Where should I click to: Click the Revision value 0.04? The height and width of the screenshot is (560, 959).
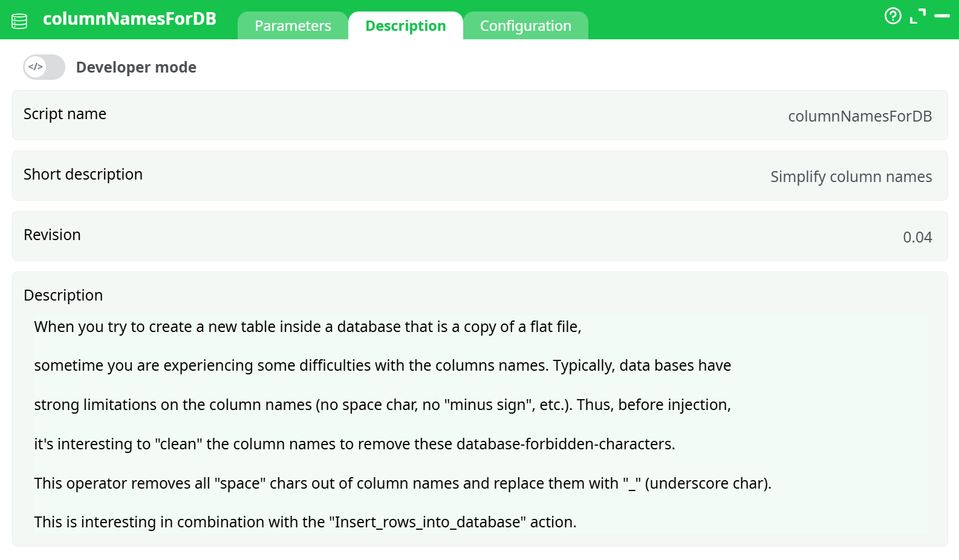click(917, 237)
